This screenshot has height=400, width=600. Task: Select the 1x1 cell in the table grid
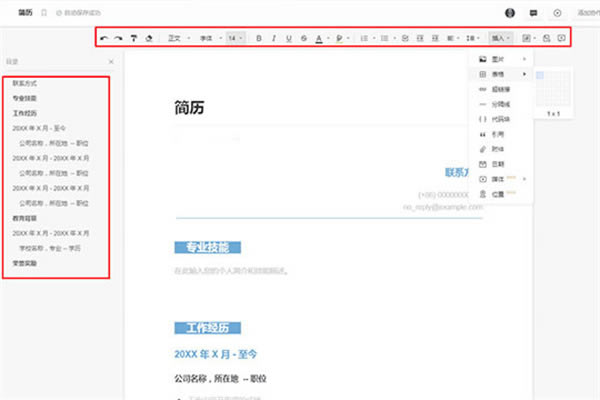coord(540,75)
